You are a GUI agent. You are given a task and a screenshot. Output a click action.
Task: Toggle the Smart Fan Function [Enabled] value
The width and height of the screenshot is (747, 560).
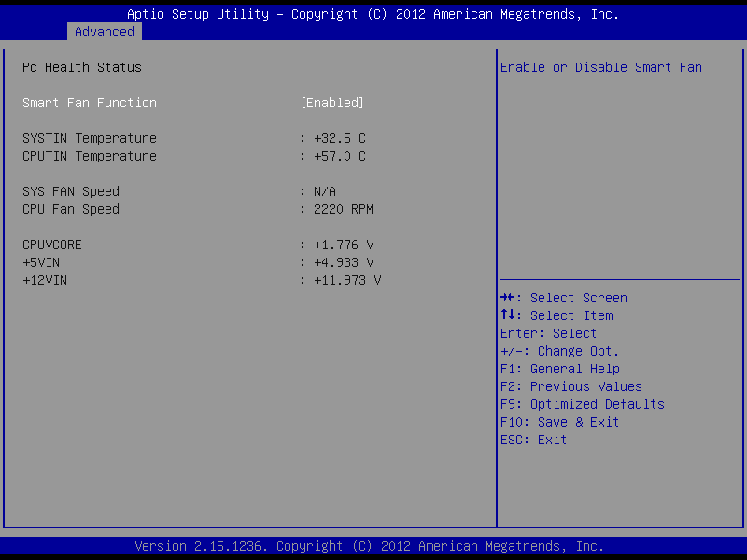331,103
